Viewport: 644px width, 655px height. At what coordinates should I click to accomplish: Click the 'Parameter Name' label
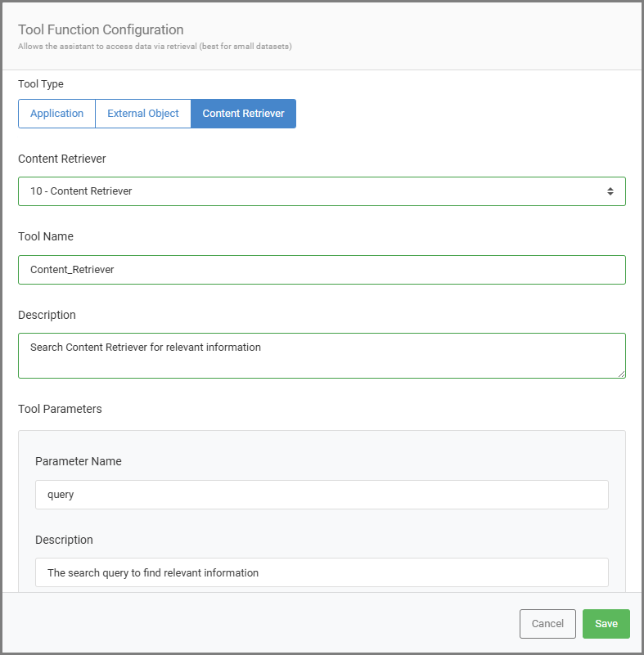coord(79,461)
